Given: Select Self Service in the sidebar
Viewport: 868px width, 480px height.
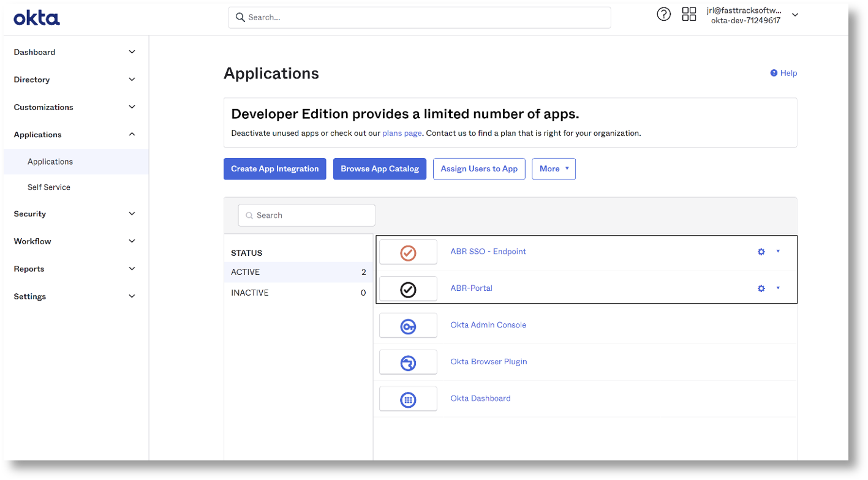Looking at the screenshot, I should (49, 187).
